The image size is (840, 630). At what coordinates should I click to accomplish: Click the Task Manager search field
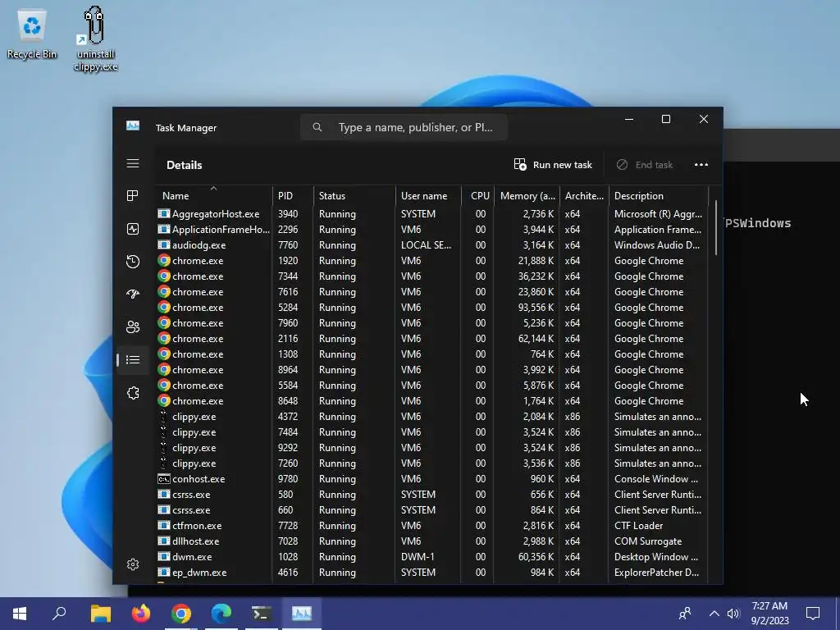point(404,127)
